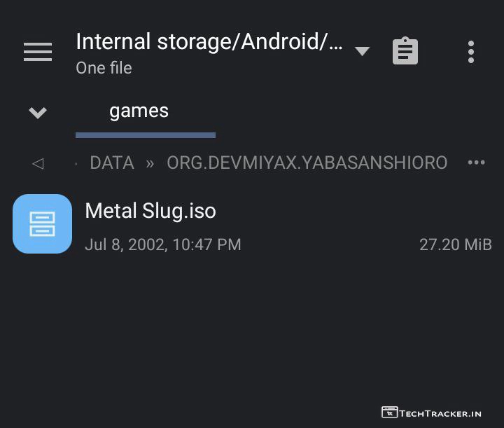Screen dimensions: 504x428
Task: Select the Metal Slug.iso file name
Action: 150,211
